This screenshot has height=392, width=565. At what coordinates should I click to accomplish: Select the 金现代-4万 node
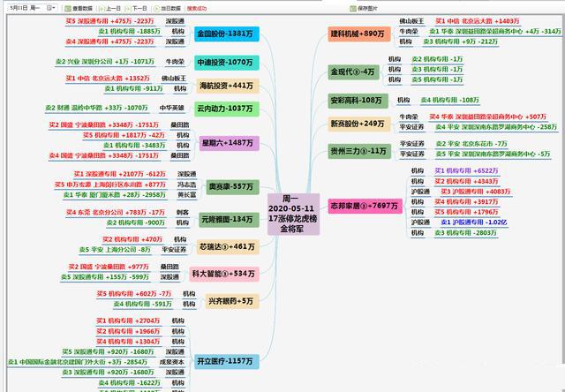coord(353,72)
